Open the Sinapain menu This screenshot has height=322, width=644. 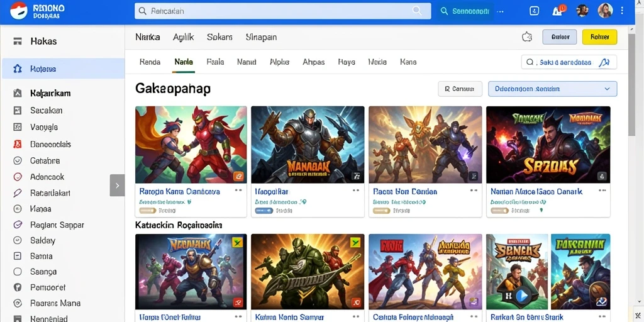[261, 37]
